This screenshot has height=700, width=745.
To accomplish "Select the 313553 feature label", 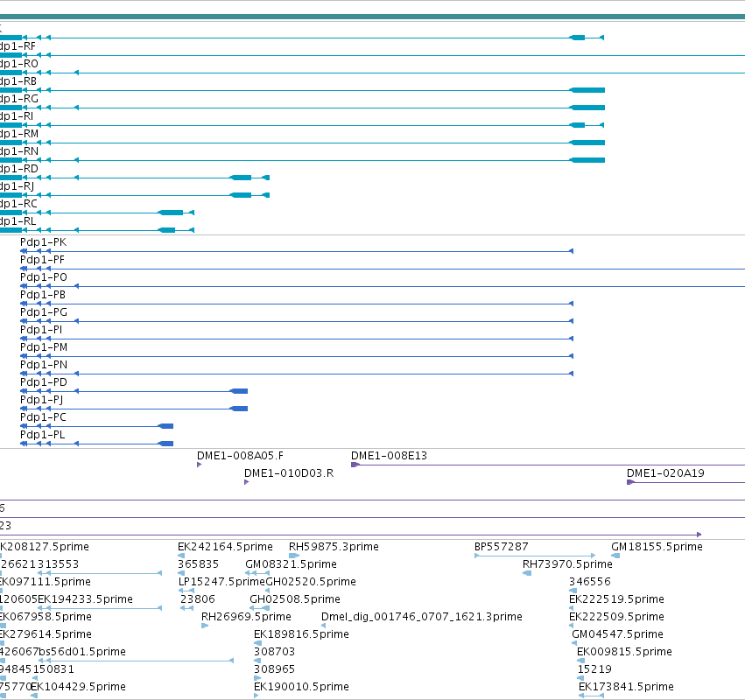I will click(58, 564).
